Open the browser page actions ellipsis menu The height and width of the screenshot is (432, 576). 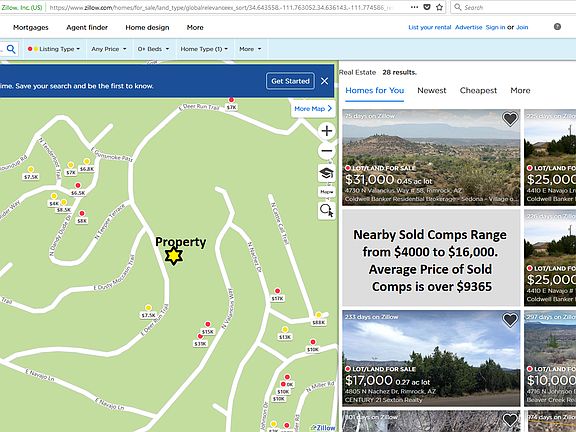point(414,7)
